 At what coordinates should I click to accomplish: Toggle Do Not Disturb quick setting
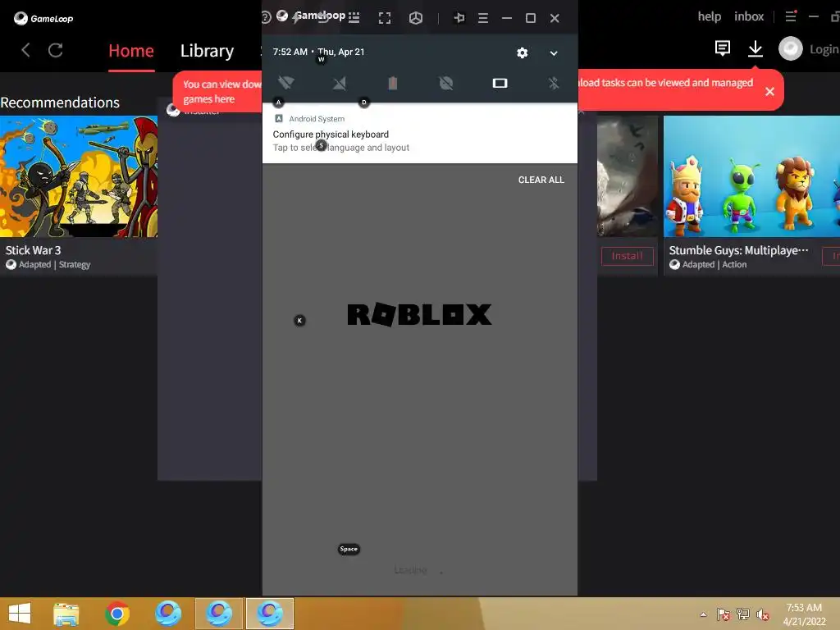[x=445, y=83]
